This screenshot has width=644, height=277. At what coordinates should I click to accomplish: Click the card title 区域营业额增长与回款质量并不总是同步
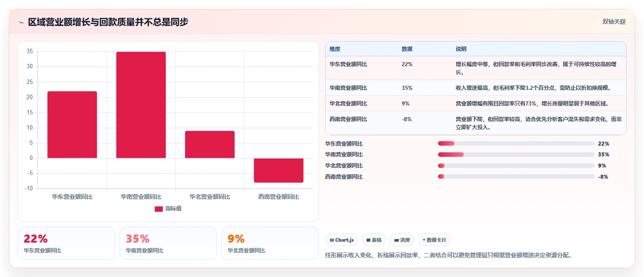[108, 22]
